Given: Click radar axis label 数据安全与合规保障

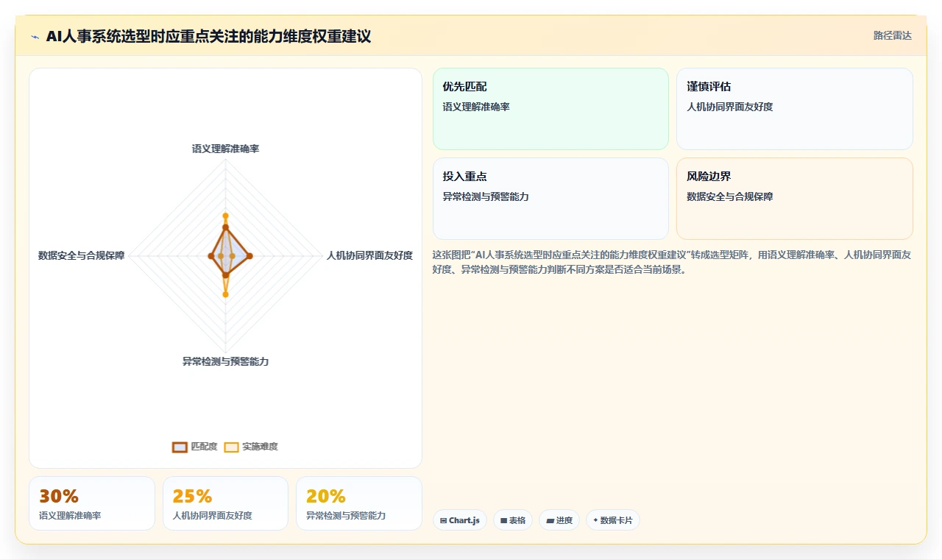Looking at the screenshot, I should [82, 255].
